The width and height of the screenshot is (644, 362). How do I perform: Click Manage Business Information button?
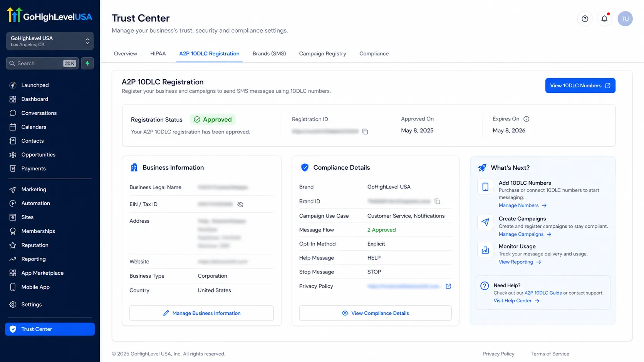(x=201, y=313)
